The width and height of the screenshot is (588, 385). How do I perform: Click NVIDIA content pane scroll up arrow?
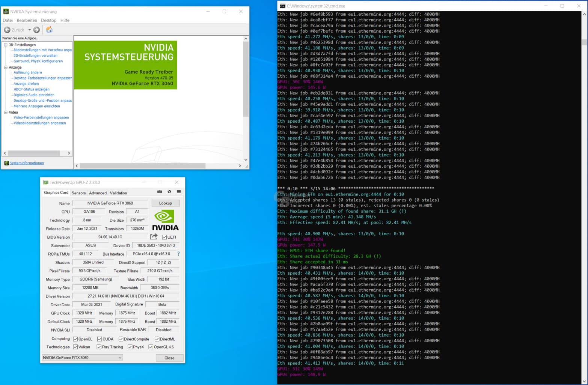point(246,39)
